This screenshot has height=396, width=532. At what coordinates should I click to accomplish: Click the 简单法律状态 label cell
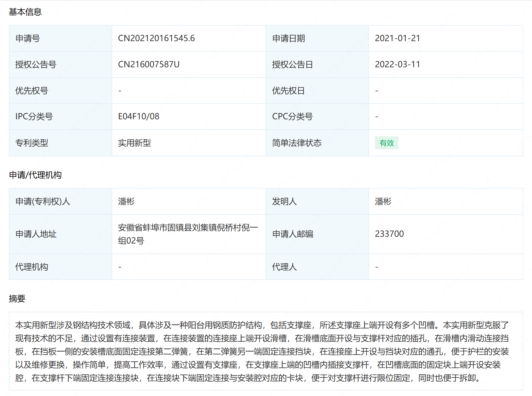click(317, 143)
